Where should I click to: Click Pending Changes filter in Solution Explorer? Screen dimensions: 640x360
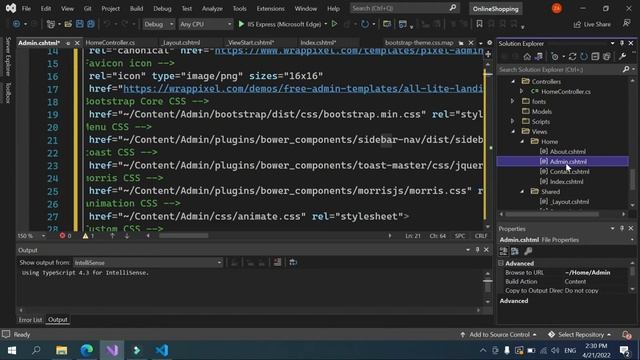[555, 56]
